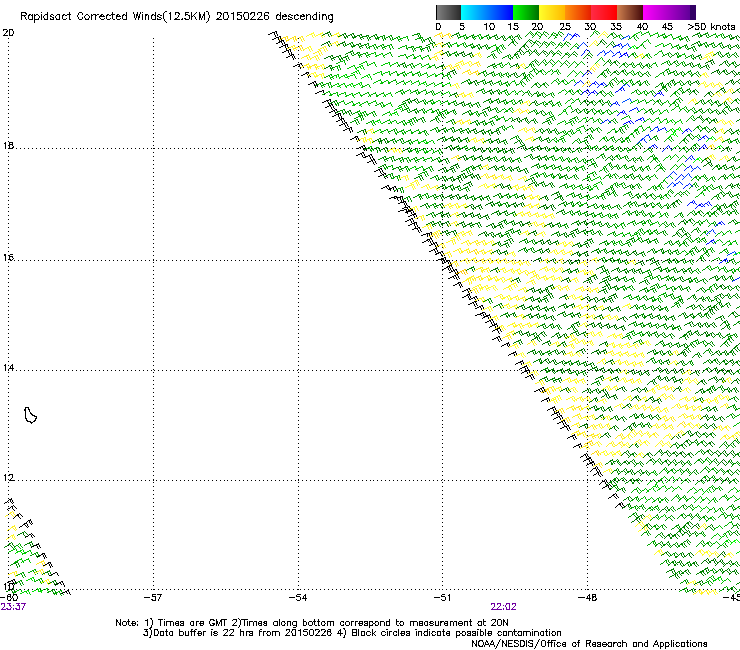
Task: Click the island outline near 13N
Action: 30,415
